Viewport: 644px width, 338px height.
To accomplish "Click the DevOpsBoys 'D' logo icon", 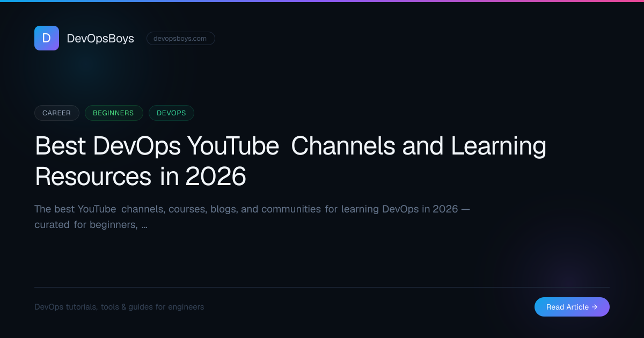I will point(47,38).
